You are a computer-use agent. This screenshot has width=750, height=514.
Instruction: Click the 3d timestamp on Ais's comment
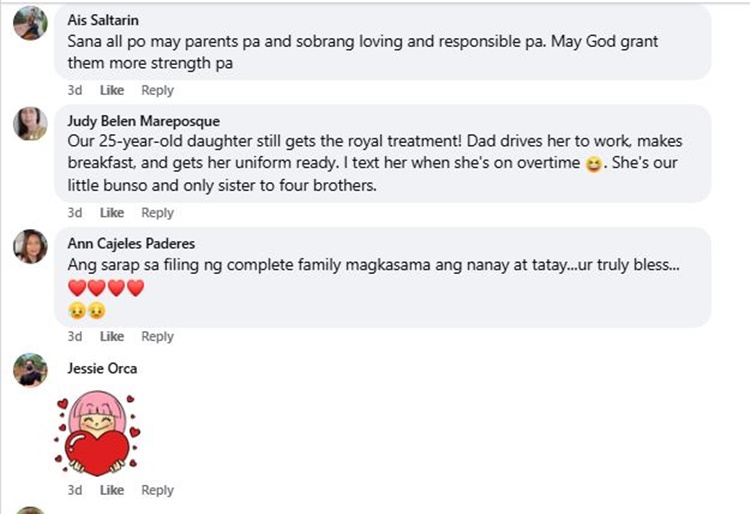[75, 90]
